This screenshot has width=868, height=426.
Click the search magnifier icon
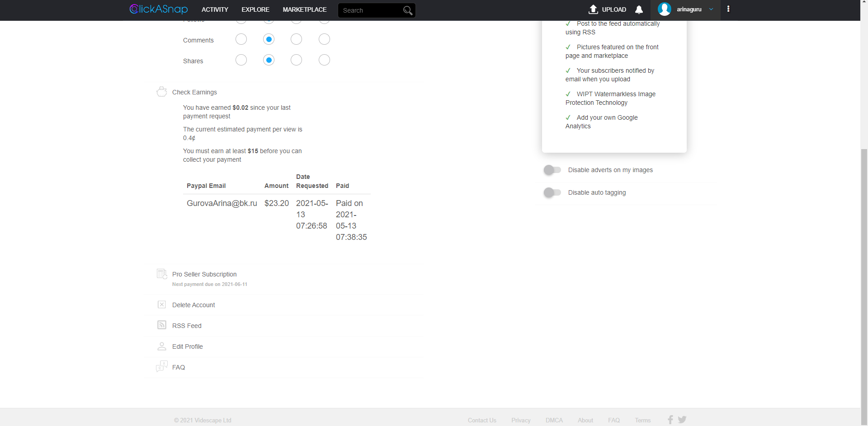pyautogui.click(x=407, y=10)
